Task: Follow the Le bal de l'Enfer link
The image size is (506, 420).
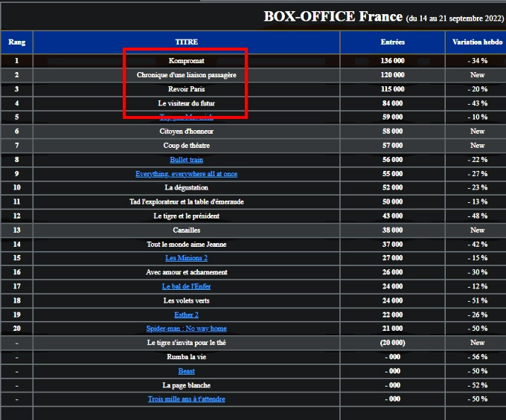Action: pos(186,286)
